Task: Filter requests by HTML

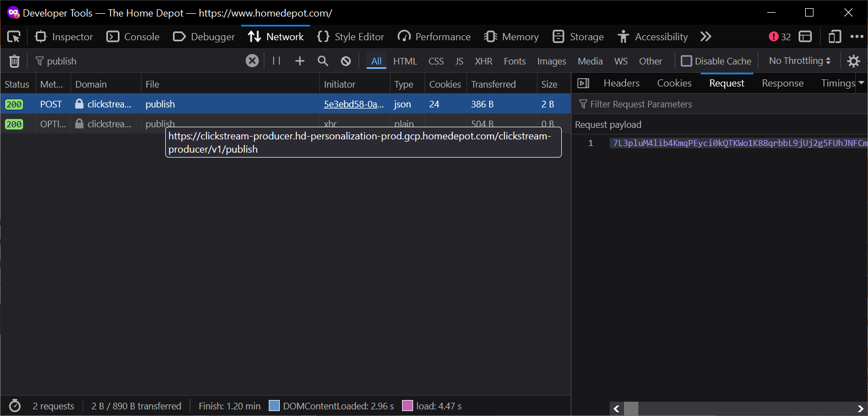Action: coord(405,61)
